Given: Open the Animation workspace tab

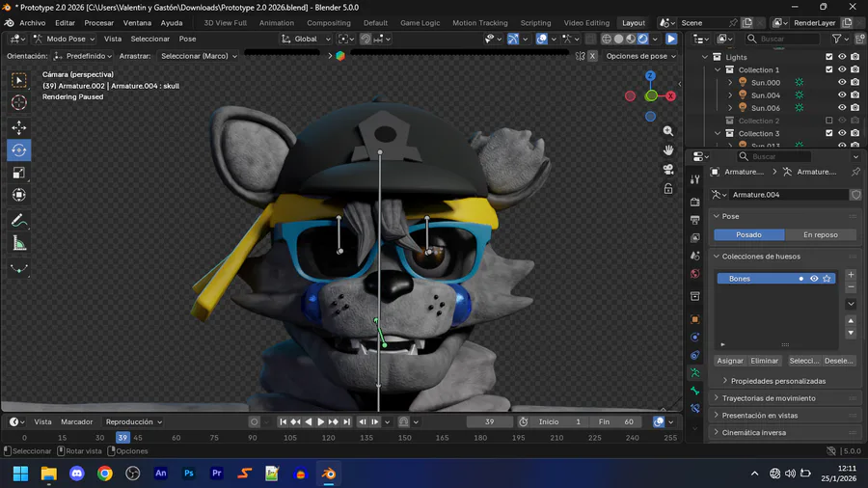Looking at the screenshot, I should pyautogui.click(x=277, y=22).
